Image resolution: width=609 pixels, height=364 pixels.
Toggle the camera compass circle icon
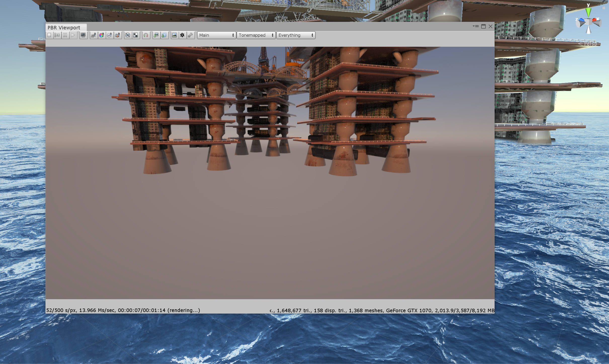click(128, 35)
